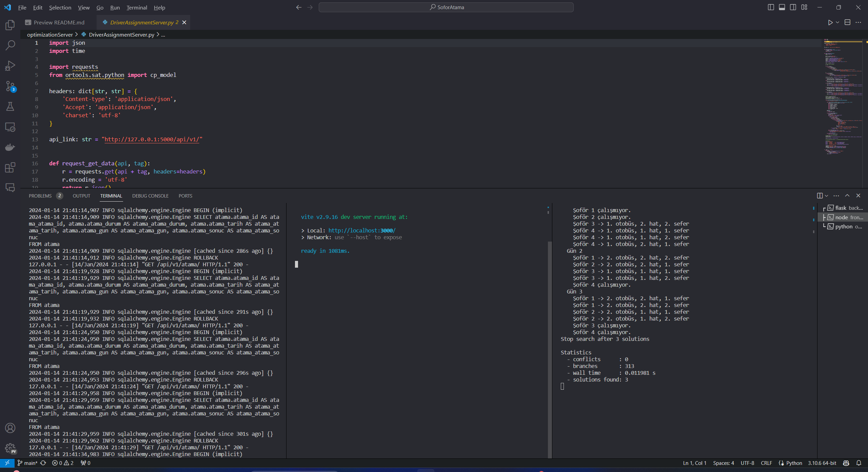Open the Docker view icon
The width and height of the screenshot is (868, 472).
click(x=10, y=147)
